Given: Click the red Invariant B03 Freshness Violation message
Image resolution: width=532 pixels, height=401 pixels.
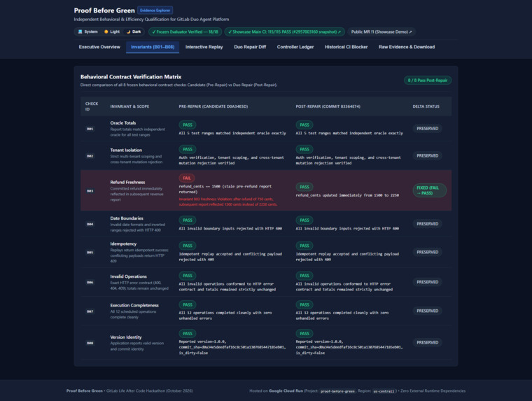Looking at the screenshot, I should point(228,202).
